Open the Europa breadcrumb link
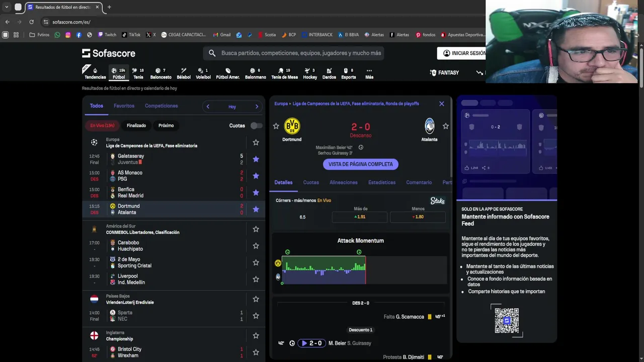The image size is (644, 362). click(x=281, y=104)
